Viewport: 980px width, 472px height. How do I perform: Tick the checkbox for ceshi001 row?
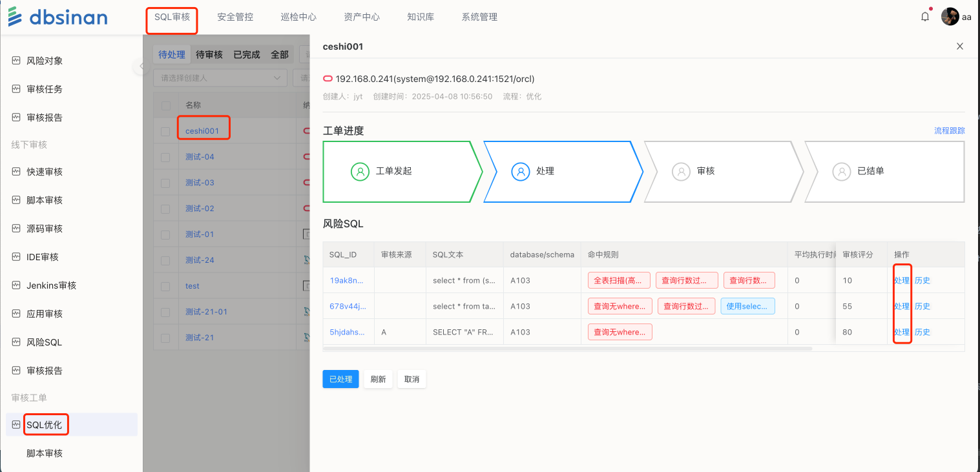pyautogui.click(x=166, y=131)
